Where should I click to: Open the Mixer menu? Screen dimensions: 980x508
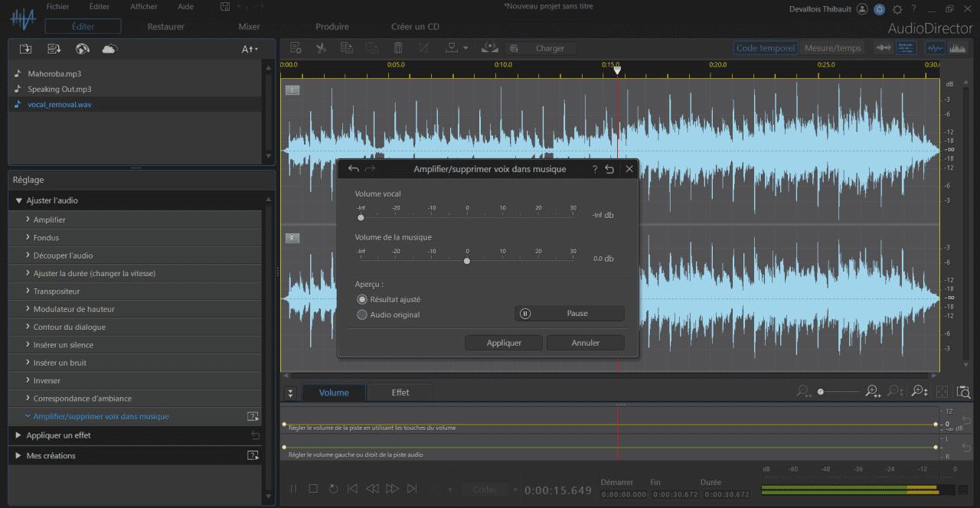coord(250,26)
